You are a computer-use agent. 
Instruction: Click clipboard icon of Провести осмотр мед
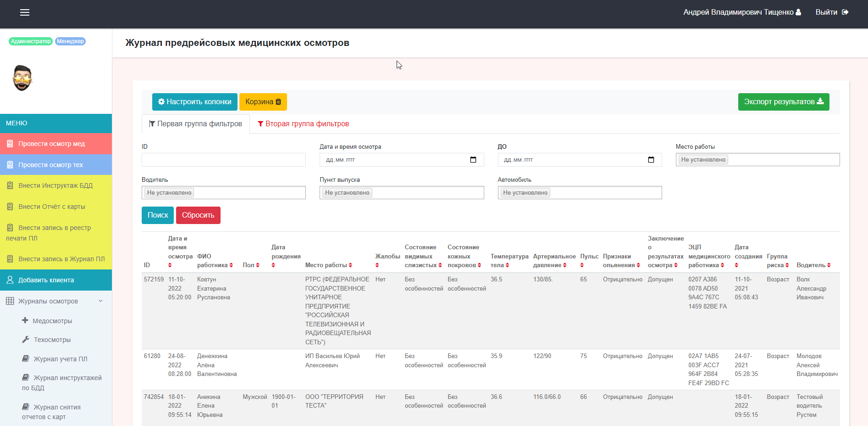coord(10,144)
